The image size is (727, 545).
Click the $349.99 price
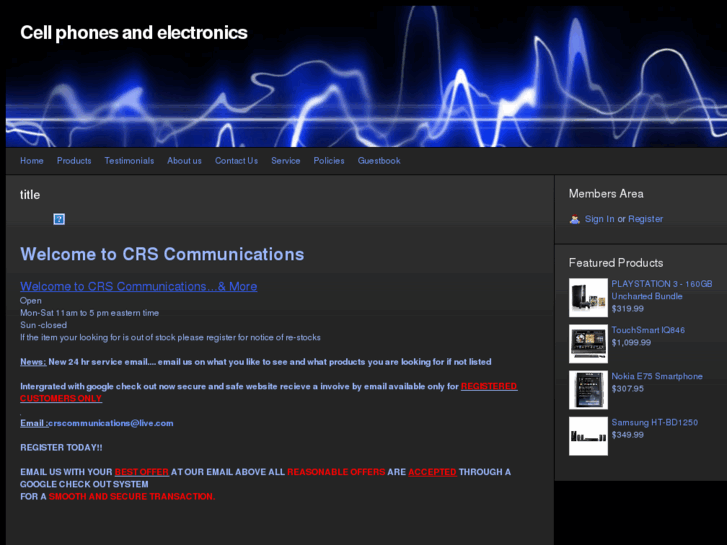627,435
